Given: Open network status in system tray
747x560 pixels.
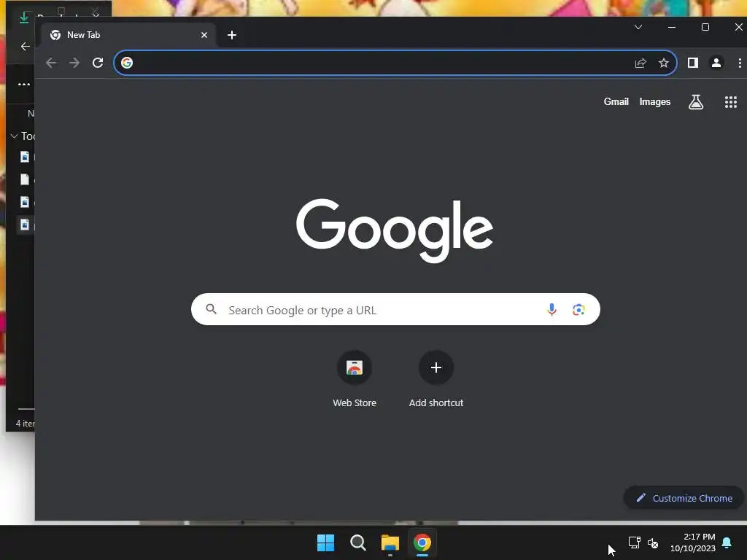Looking at the screenshot, I should (x=635, y=542).
